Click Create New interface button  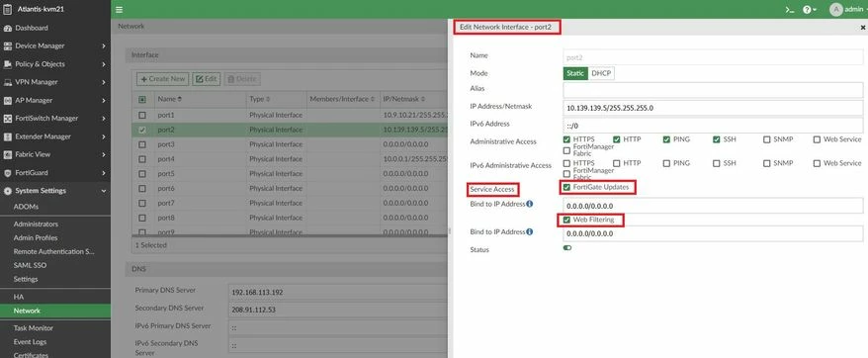click(x=163, y=79)
